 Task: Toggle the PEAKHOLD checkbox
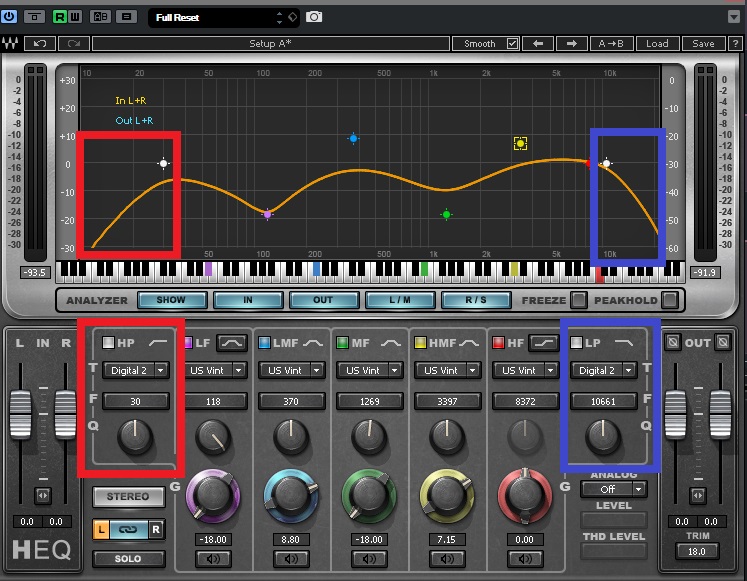tap(669, 300)
